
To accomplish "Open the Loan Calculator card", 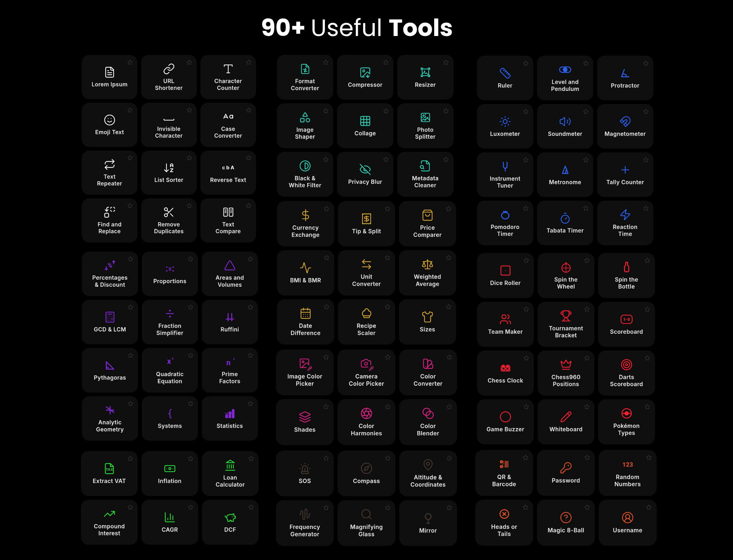I will pyautogui.click(x=230, y=473).
